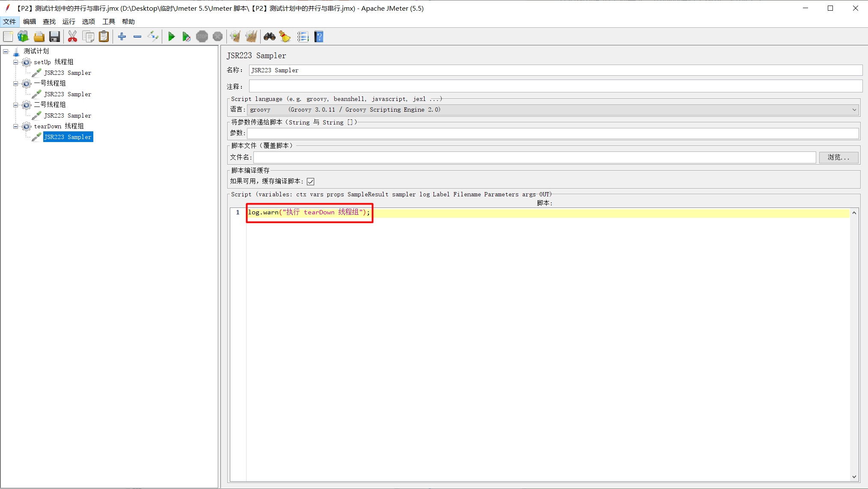This screenshot has height=489, width=868.
Task: Open the 帮助 menu
Action: [x=128, y=22]
